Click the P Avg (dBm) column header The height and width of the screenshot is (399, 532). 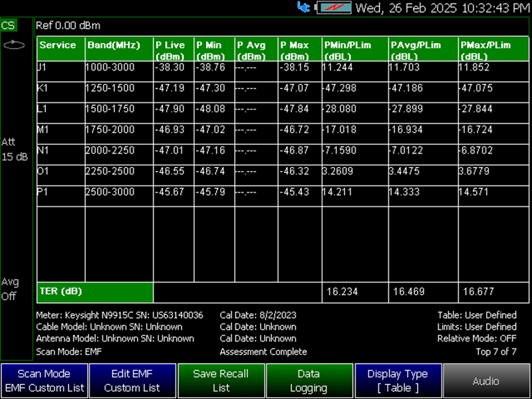tap(256, 49)
